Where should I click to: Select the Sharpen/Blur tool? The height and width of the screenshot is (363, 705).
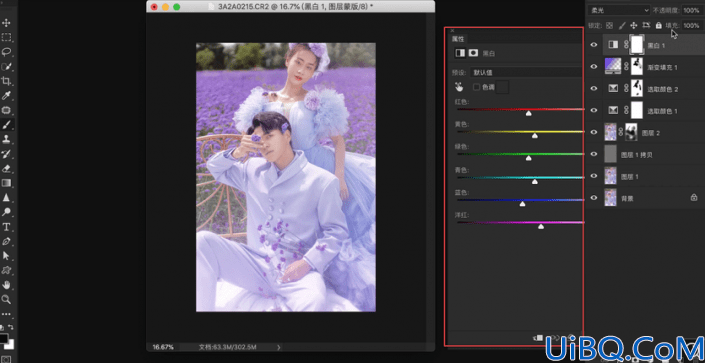[x=6, y=197]
